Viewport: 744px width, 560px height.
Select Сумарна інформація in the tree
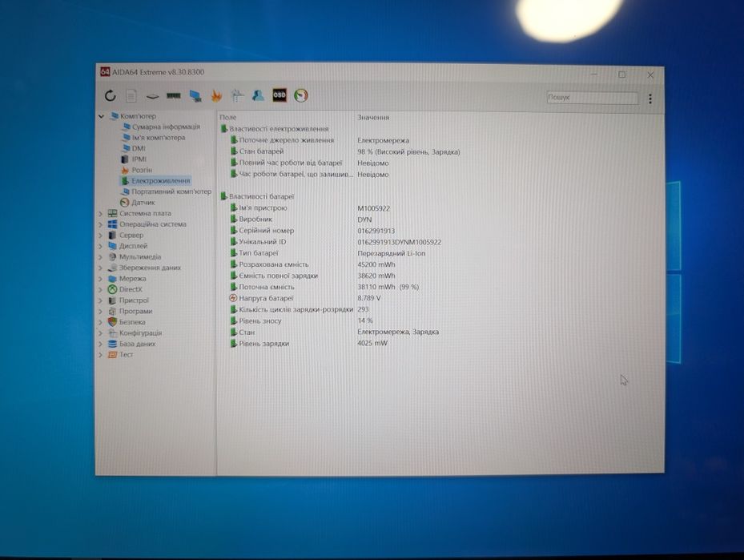point(166,127)
